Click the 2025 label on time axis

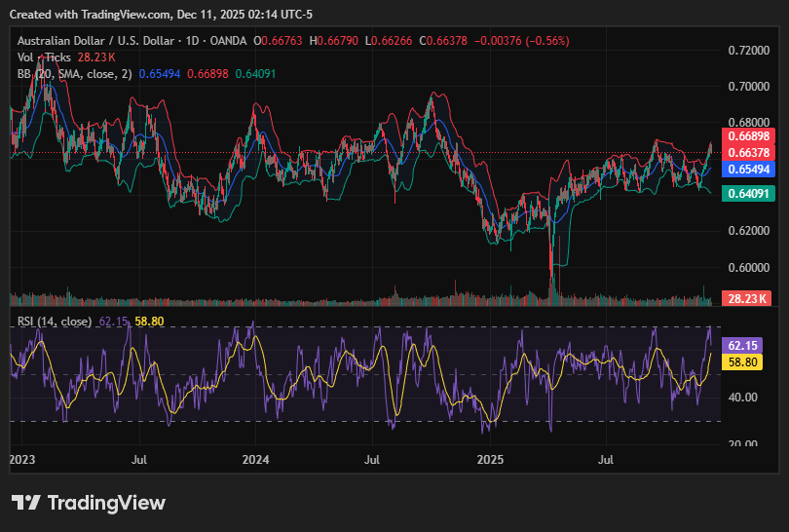tap(489, 458)
